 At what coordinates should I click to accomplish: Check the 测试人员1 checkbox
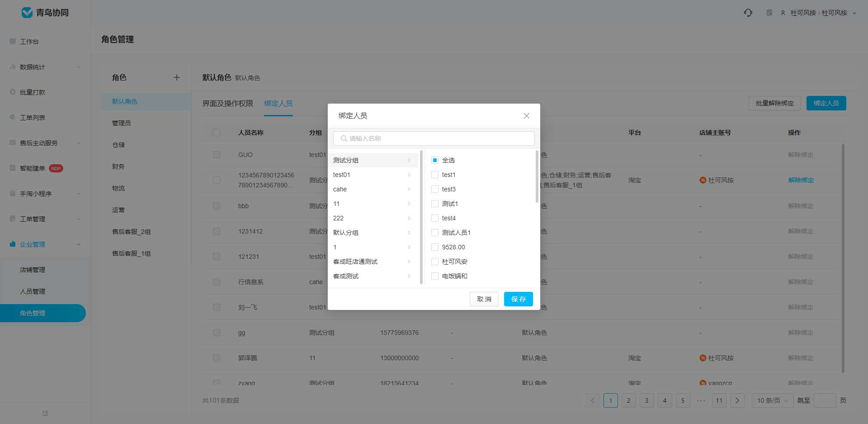coord(435,233)
